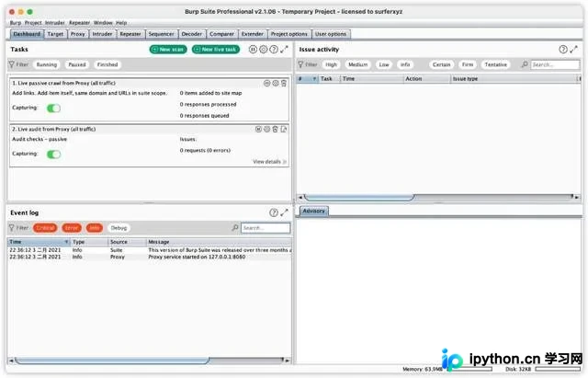Viewport: 588px width, 378px height.
Task: Click the Event log search magnifier icon
Action: click(x=235, y=228)
